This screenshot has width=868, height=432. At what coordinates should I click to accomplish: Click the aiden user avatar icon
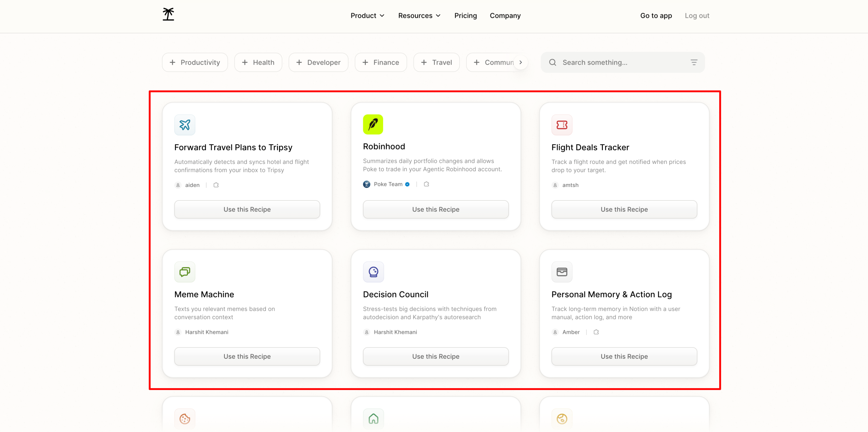(x=178, y=185)
